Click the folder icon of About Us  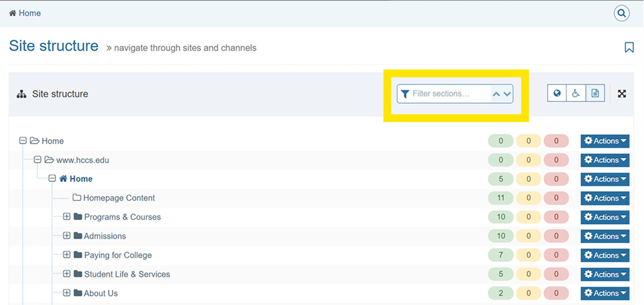point(78,293)
